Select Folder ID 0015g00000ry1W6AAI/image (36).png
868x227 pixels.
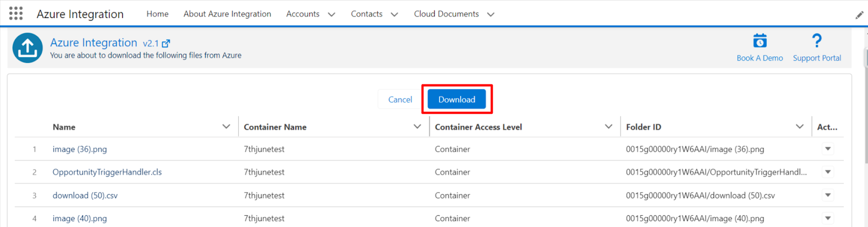pos(695,149)
